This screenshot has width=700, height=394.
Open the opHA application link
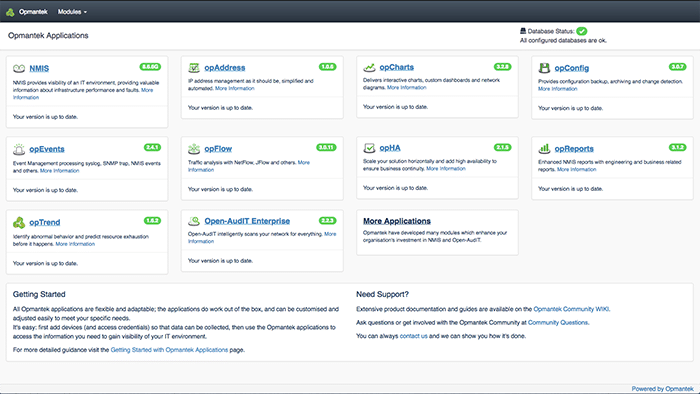(390, 148)
